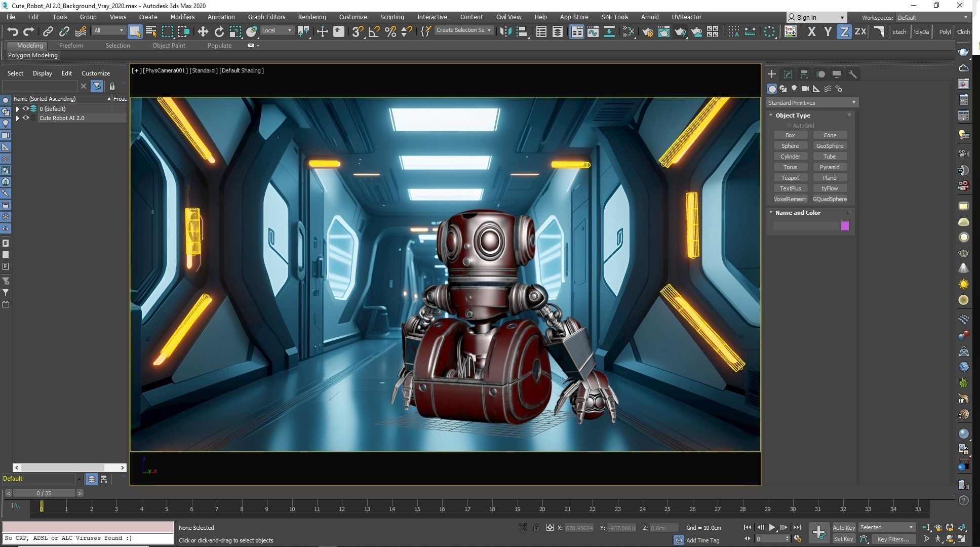Open the Modify panel tab

tap(788, 74)
